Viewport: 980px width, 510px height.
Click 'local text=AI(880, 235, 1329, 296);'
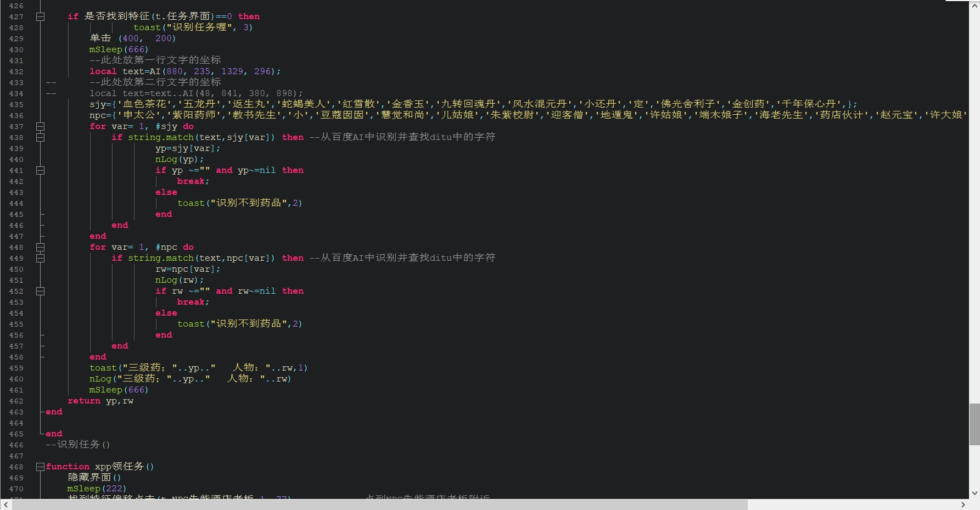point(185,71)
